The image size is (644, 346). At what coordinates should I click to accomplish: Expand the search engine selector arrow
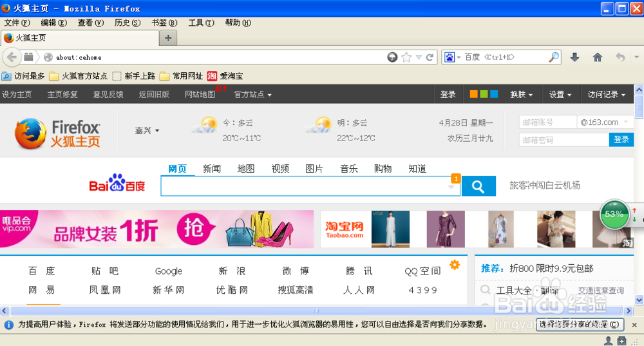459,57
